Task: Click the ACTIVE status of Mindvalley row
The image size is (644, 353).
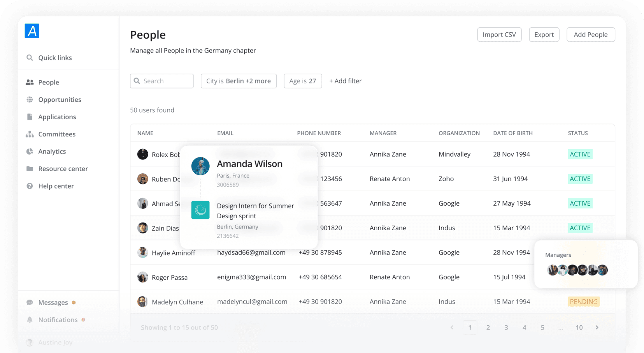Action: 580,154
